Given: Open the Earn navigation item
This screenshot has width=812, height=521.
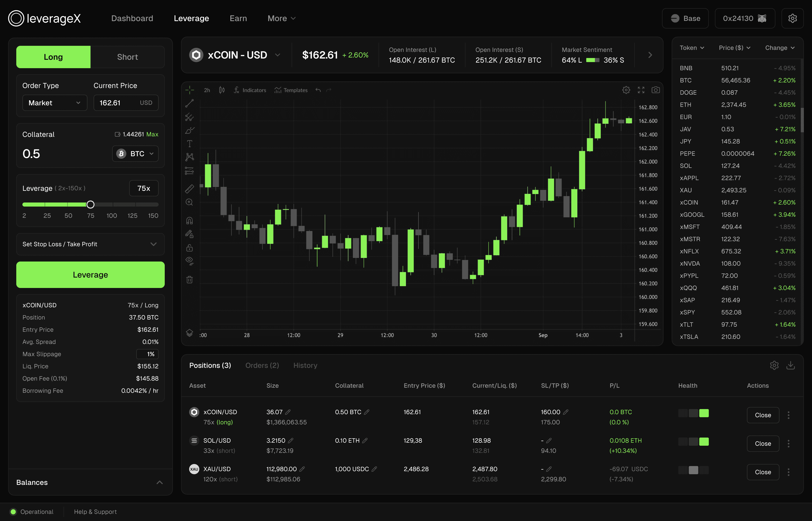Looking at the screenshot, I should point(238,18).
